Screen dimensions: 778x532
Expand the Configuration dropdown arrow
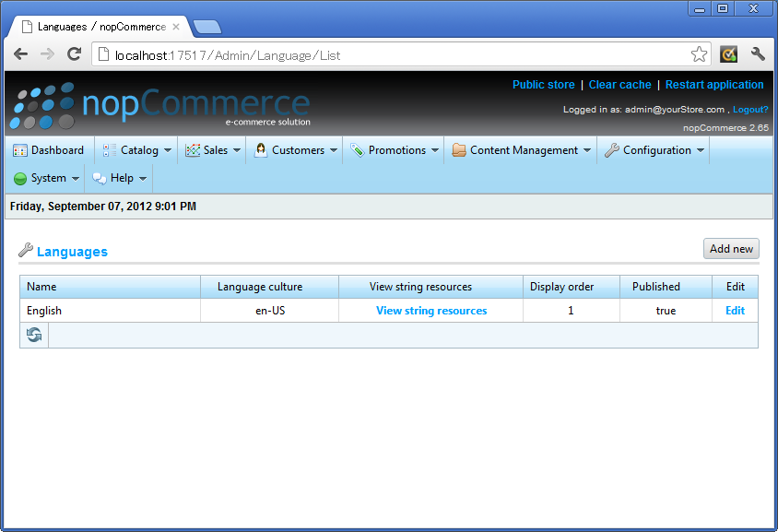tap(700, 150)
